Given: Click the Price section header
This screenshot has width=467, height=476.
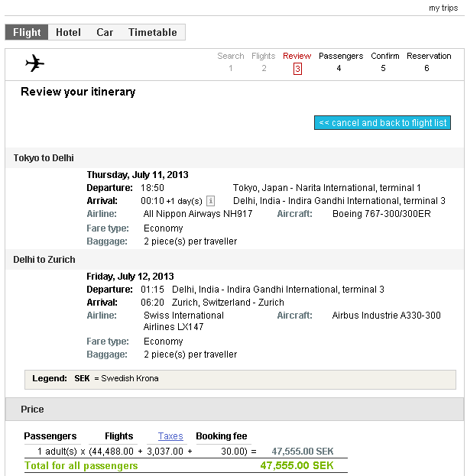Looking at the screenshot, I should point(235,410).
